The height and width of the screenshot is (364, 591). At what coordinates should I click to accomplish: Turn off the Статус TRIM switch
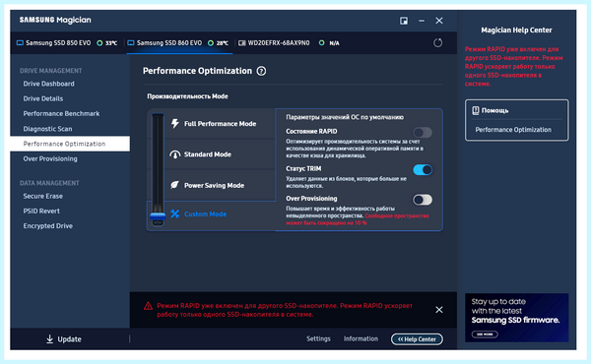point(423,170)
